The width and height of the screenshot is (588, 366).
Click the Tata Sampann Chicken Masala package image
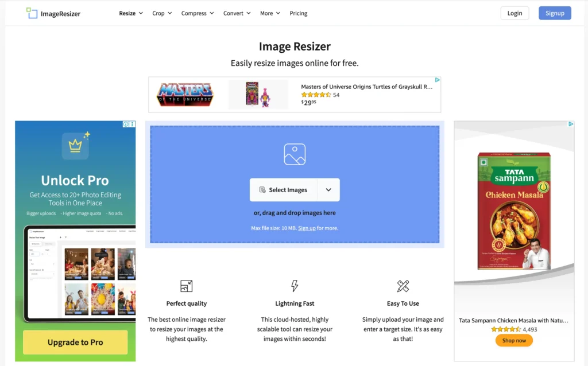514,211
